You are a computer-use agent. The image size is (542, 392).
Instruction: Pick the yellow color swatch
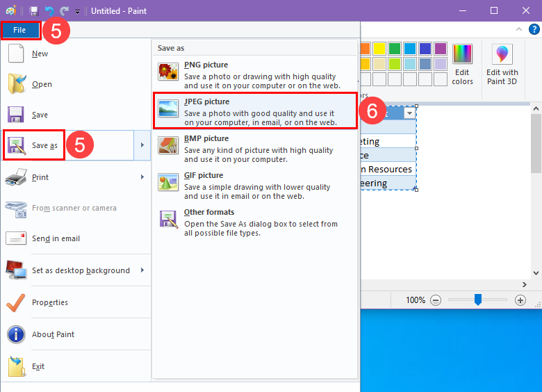click(x=379, y=49)
